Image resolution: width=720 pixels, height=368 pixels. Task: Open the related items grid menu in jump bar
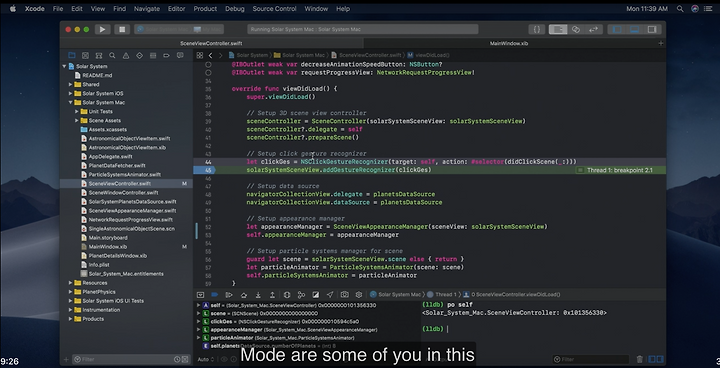(200, 55)
